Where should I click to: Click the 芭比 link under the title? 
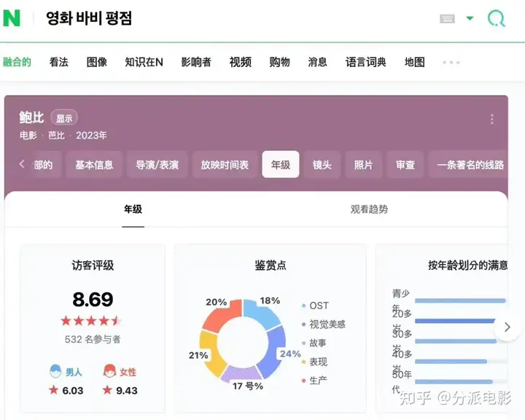coord(56,136)
